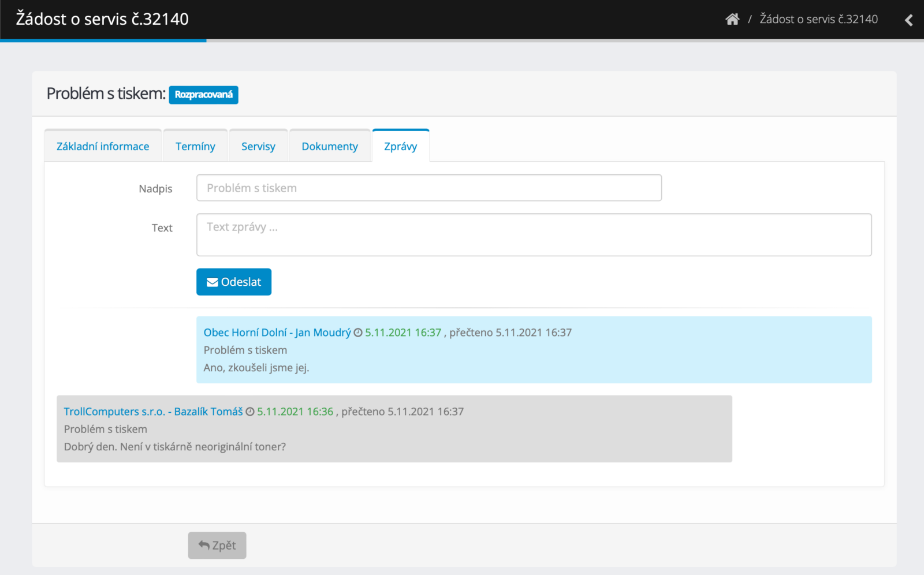Viewport: 924px width, 575px height.
Task: Click the clock icon beside 5.11.2021 16:37
Action: tap(358, 333)
